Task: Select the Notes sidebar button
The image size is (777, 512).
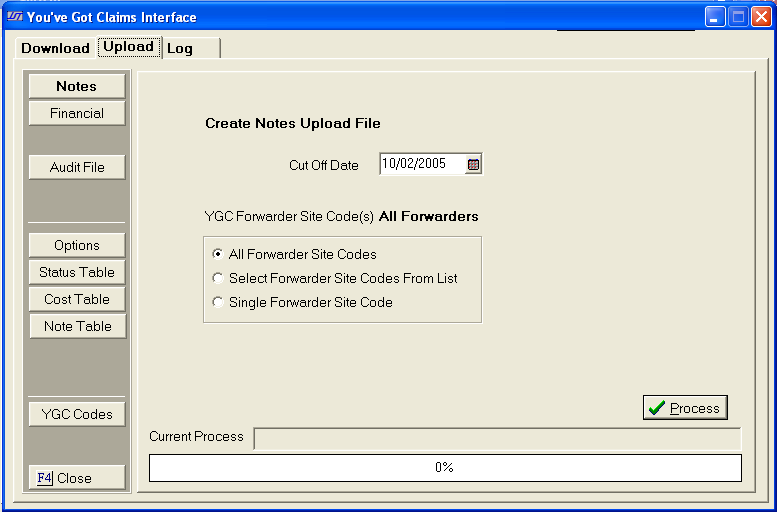Action: (x=77, y=87)
